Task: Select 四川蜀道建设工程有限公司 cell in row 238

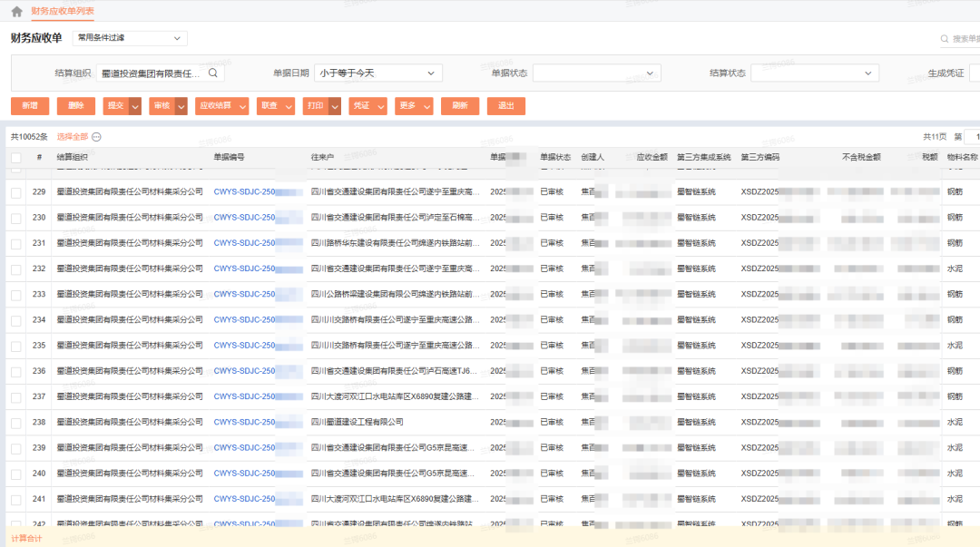Action: pos(358,423)
